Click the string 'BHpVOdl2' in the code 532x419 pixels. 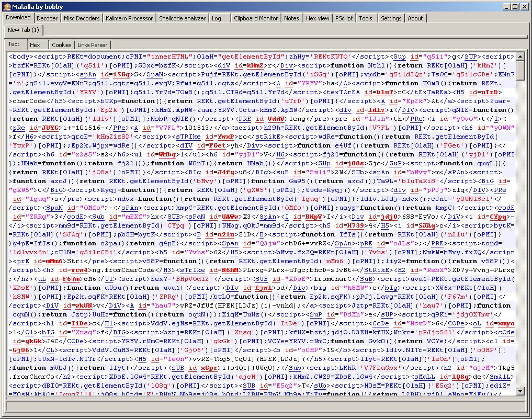point(193,279)
